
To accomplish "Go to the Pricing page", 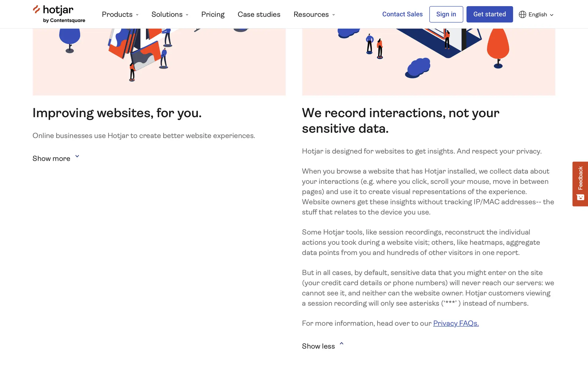I will pyautogui.click(x=213, y=14).
